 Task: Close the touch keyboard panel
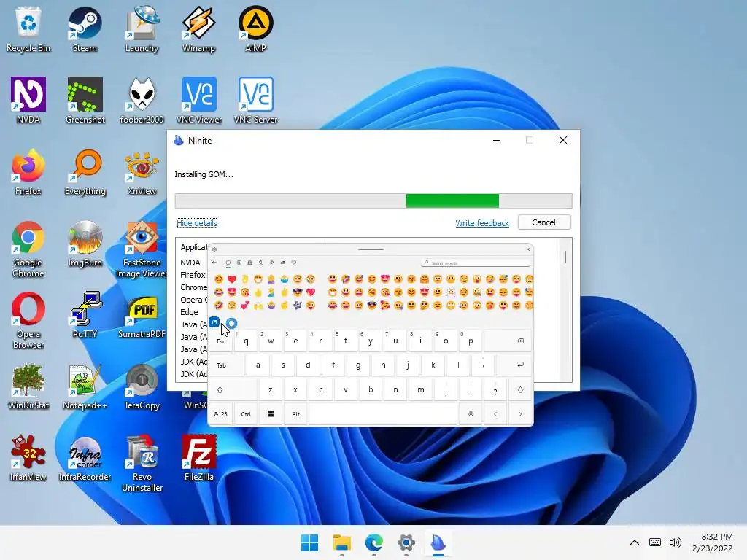(528, 249)
